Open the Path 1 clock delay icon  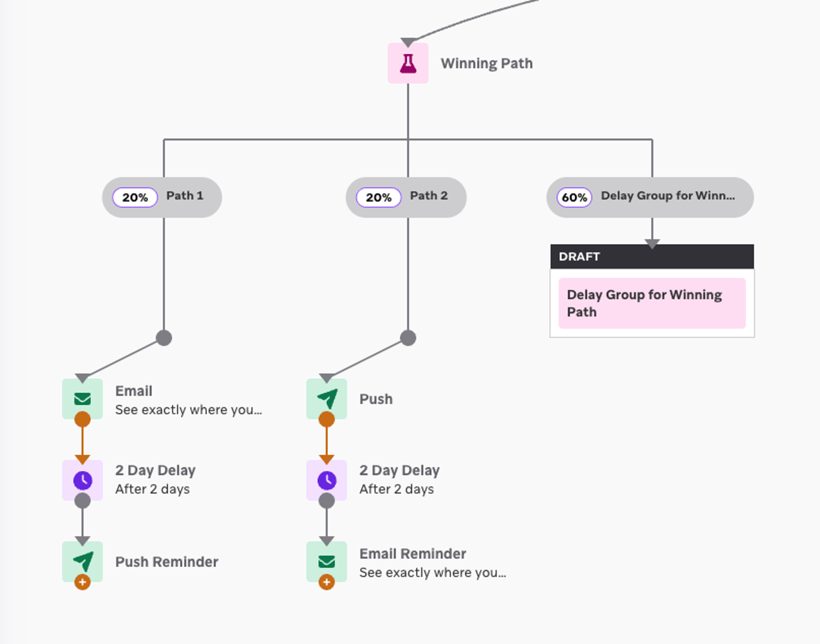click(x=83, y=480)
